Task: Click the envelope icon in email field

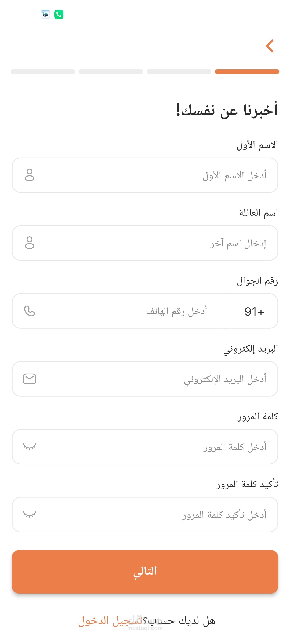Action: click(x=30, y=379)
